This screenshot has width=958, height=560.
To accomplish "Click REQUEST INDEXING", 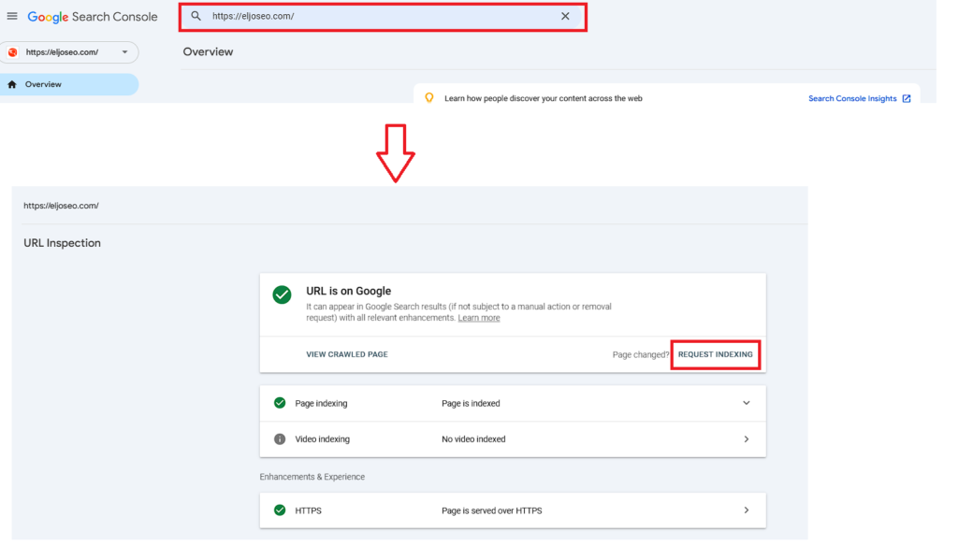I will pos(716,354).
